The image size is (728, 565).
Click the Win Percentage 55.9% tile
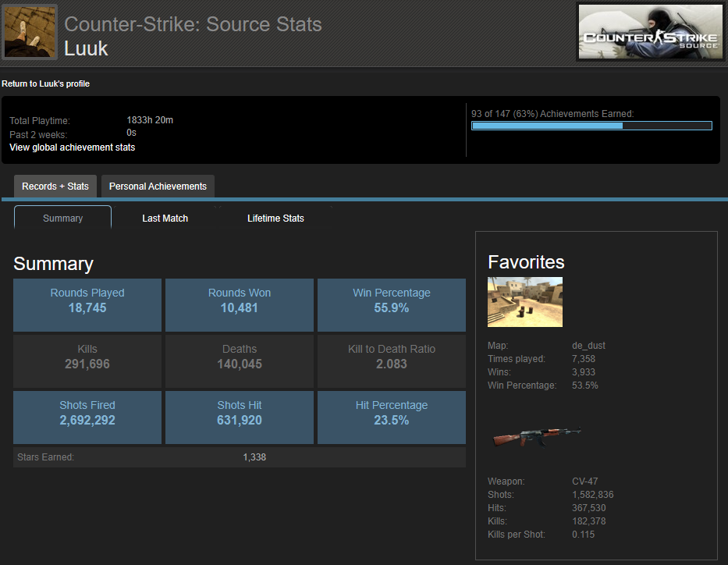click(x=392, y=305)
